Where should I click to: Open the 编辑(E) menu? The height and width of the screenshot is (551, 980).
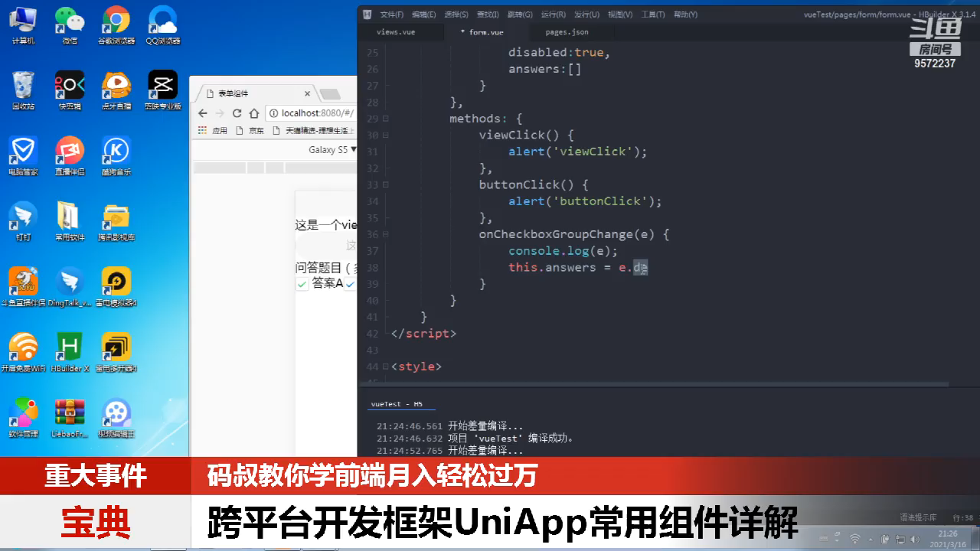pos(423,15)
